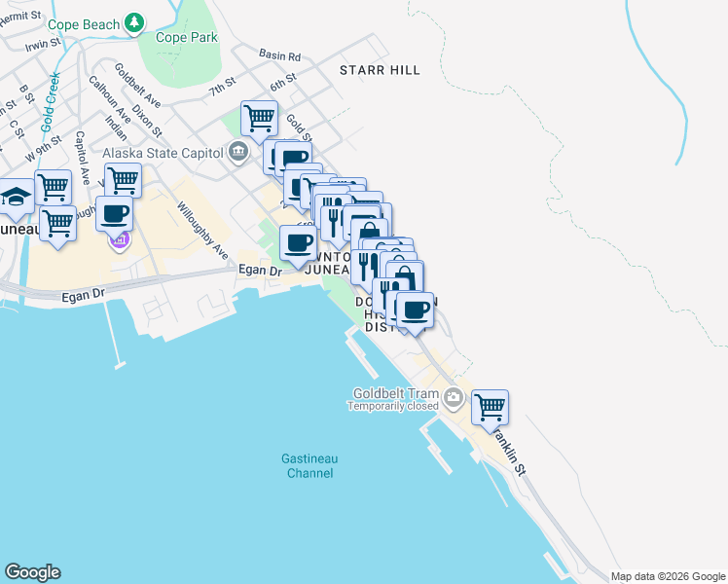The height and width of the screenshot is (584, 728).
Task: Click the Calhoun Ave street label
Action: point(110,99)
